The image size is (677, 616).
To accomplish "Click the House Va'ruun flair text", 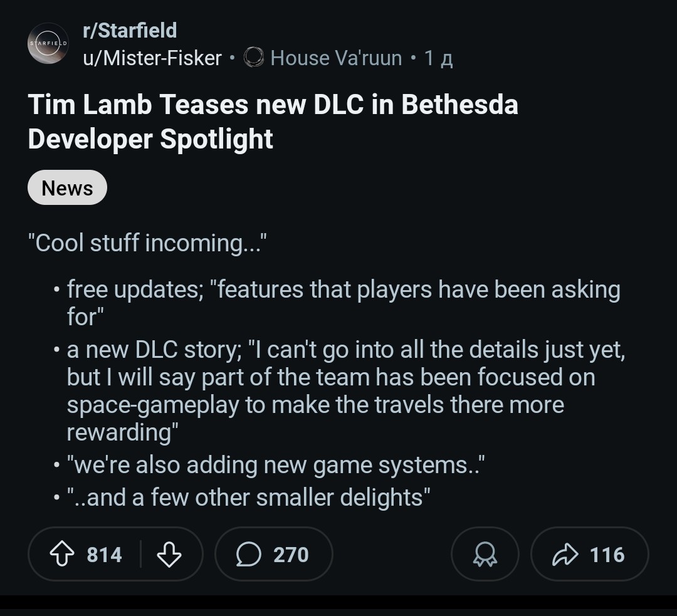I will pyautogui.click(x=336, y=58).
